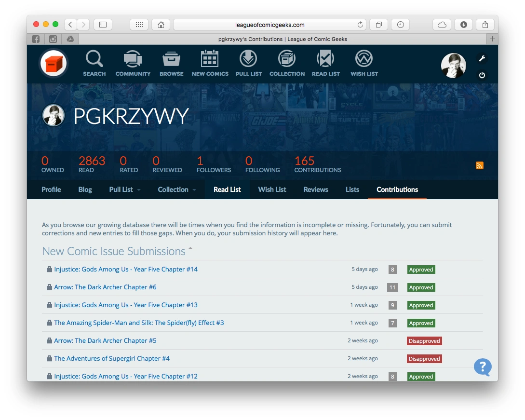Open Injustice: Gods Among Us Year Five Chapter #12
The height and width of the screenshot is (420, 525).
coord(126,376)
